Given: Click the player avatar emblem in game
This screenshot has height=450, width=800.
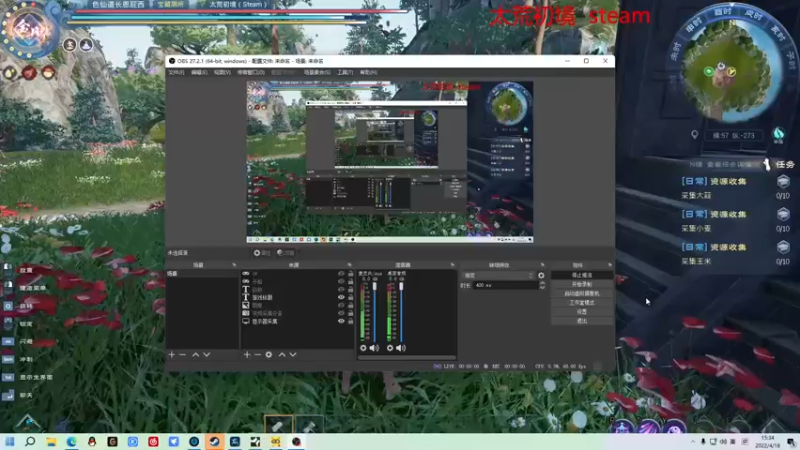Looking at the screenshot, I should click(28, 29).
